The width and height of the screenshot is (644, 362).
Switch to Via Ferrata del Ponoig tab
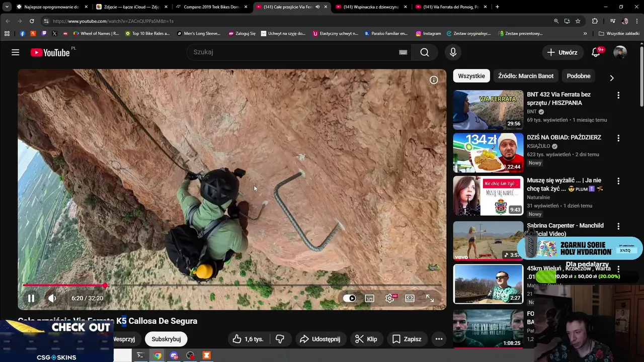point(451,7)
